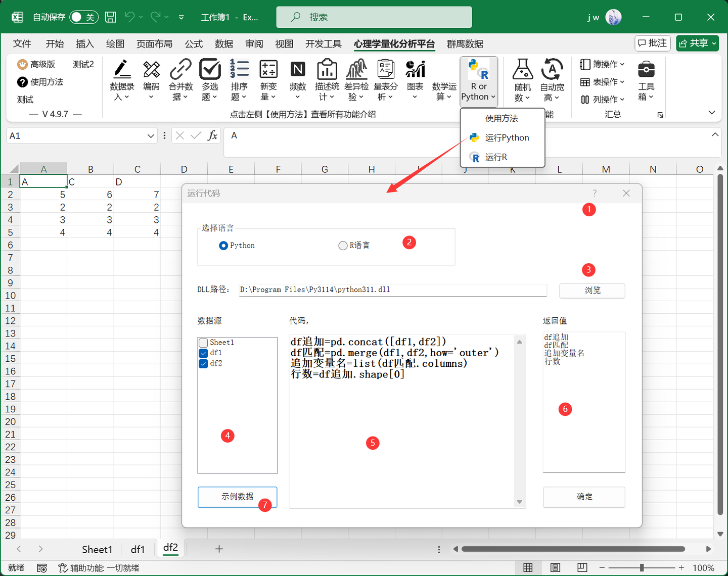This screenshot has width=728, height=576.
Task: Click the 使用方法 help icon in ribbon
Action: [x=22, y=82]
